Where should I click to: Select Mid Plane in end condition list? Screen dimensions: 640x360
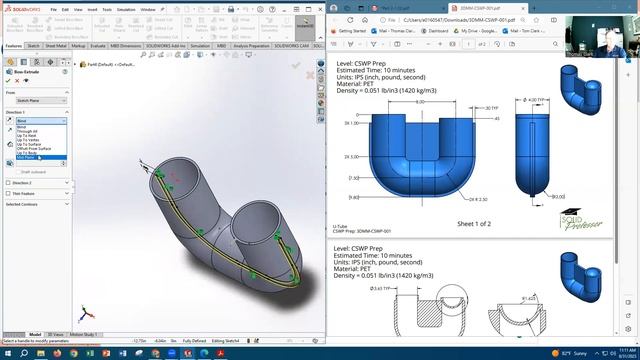click(41, 158)
